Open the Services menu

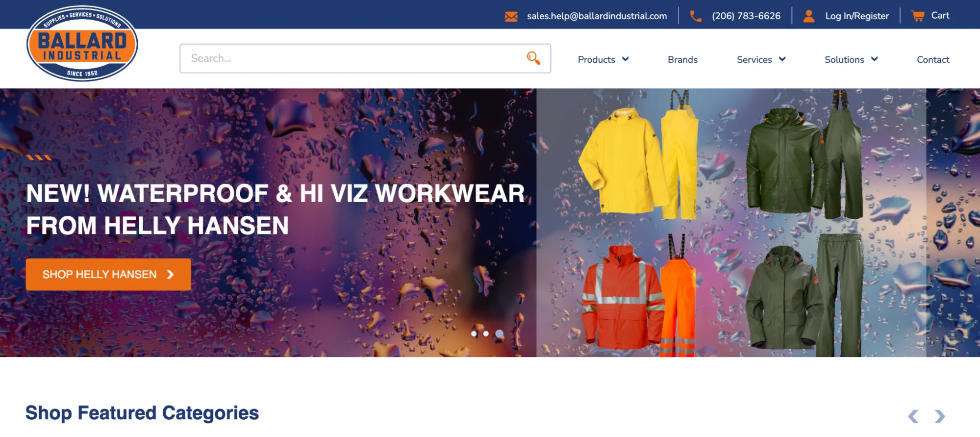(754, 60)
